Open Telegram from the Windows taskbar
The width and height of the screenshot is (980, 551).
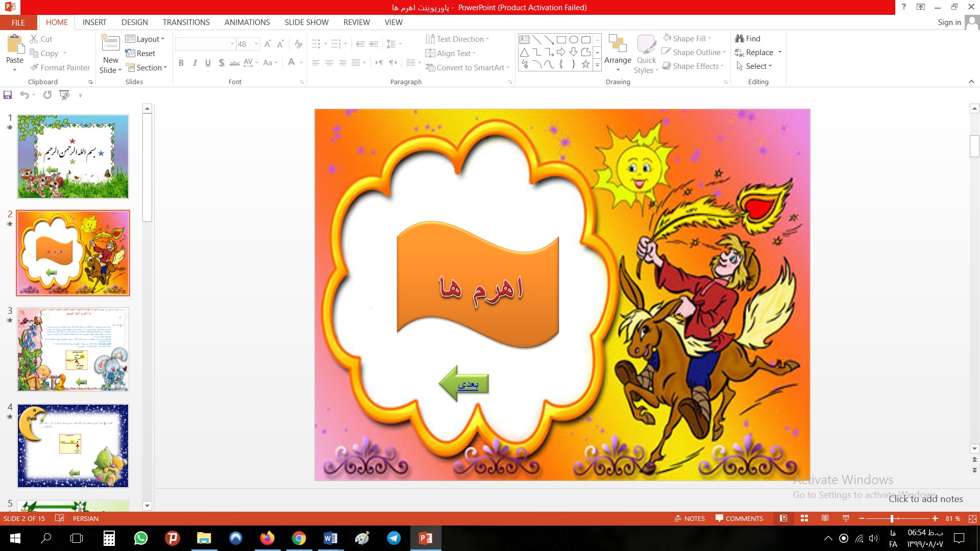pos(394,538)
